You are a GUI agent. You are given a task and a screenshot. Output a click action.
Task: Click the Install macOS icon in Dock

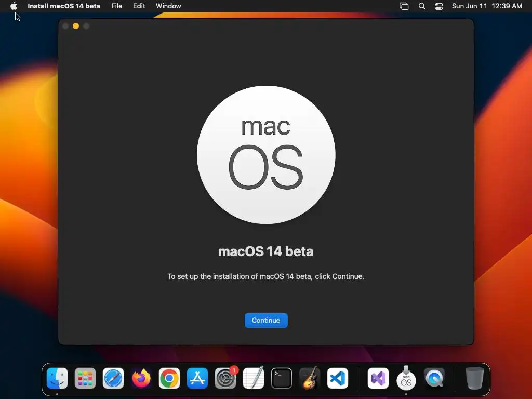(x=406, y=378)
